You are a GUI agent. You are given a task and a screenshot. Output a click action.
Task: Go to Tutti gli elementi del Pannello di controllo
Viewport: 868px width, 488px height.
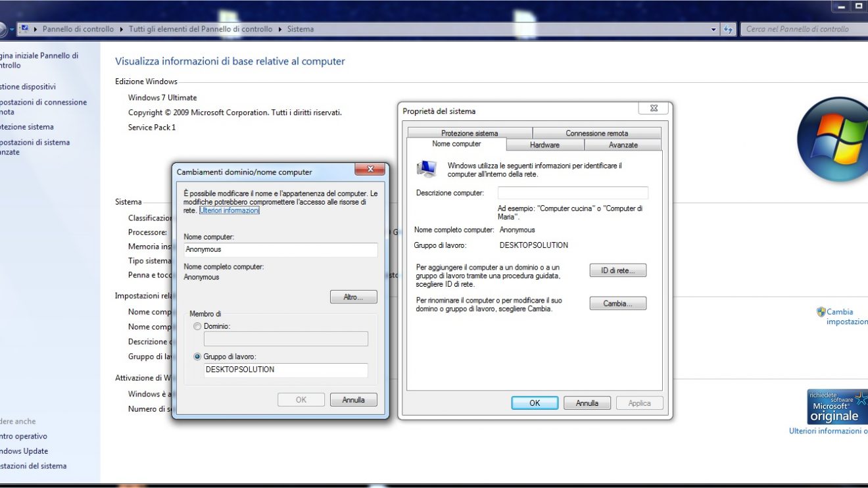(x=201, y=29)
